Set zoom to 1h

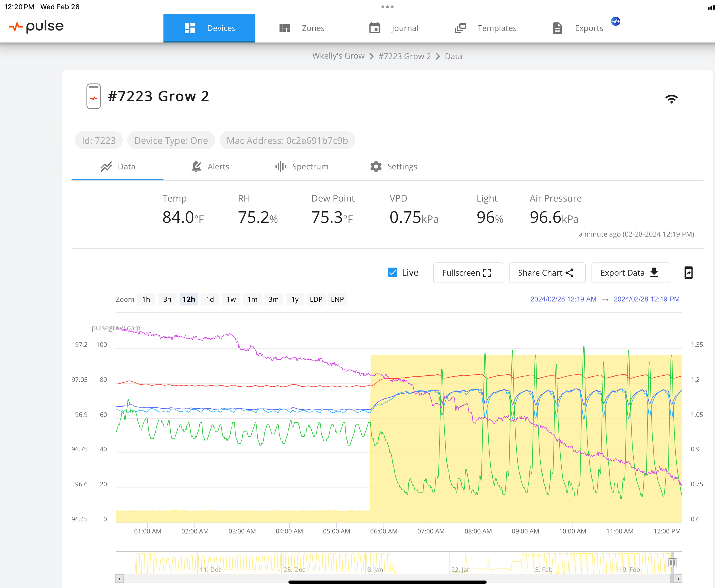click(x=146, y=299)
